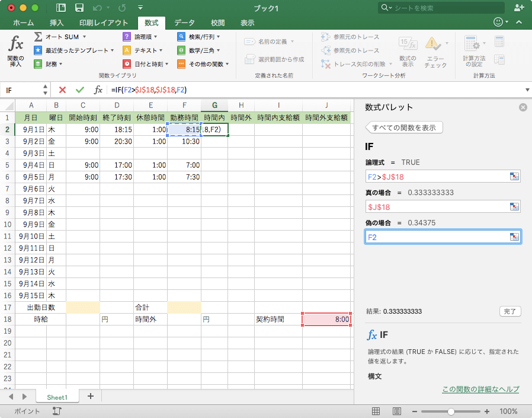The height and width of the screenshot is (418, 532).
Task: Click the 真の場合 input field
Action: pyautogui.click(x=443, y=207)
